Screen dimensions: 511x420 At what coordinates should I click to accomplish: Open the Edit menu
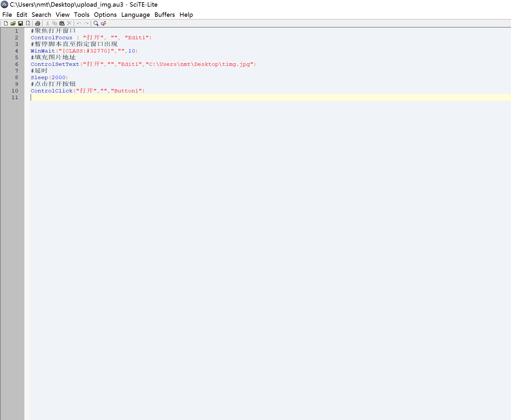[x=22, y=15]
